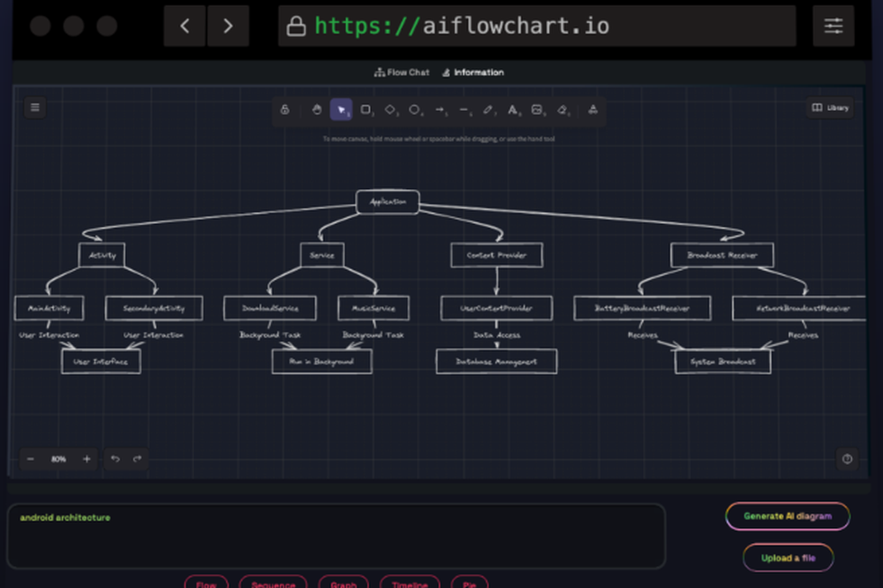
Task: Select the Service node
Action: (x=322, y=255)
